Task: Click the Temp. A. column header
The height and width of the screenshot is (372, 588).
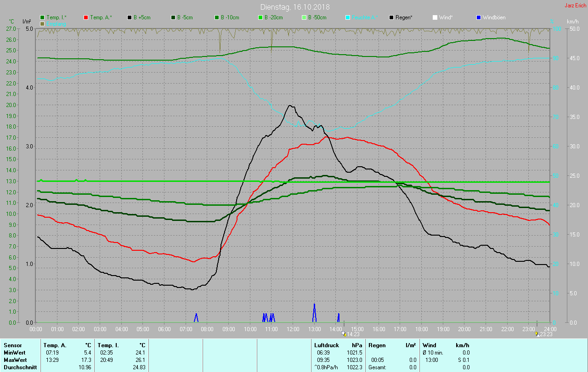Action: point(55,345)
